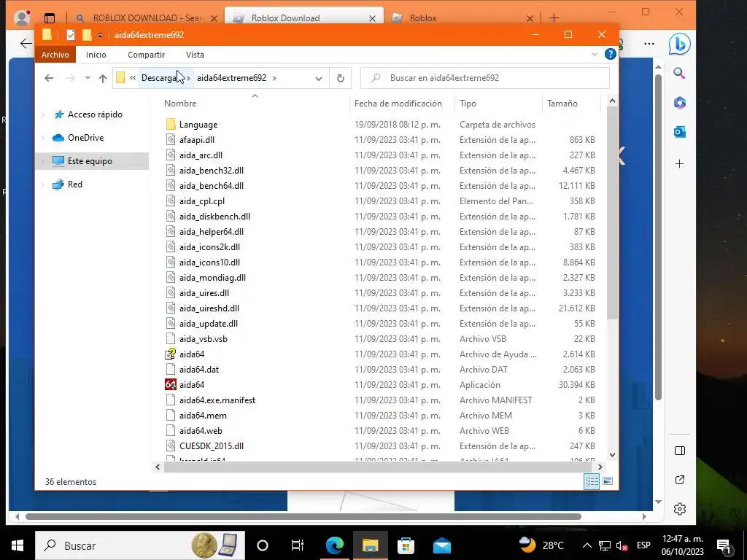
Task: Click the file list horizontal scrollbar
Action: (x=379, y=467)
